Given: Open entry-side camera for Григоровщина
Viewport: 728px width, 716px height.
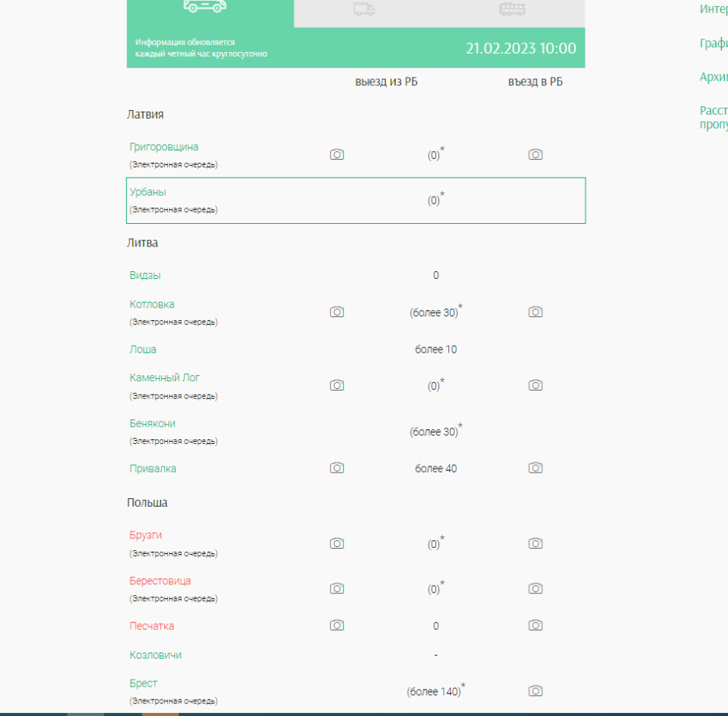Looking at the screenshot, I should pos(535,155).
